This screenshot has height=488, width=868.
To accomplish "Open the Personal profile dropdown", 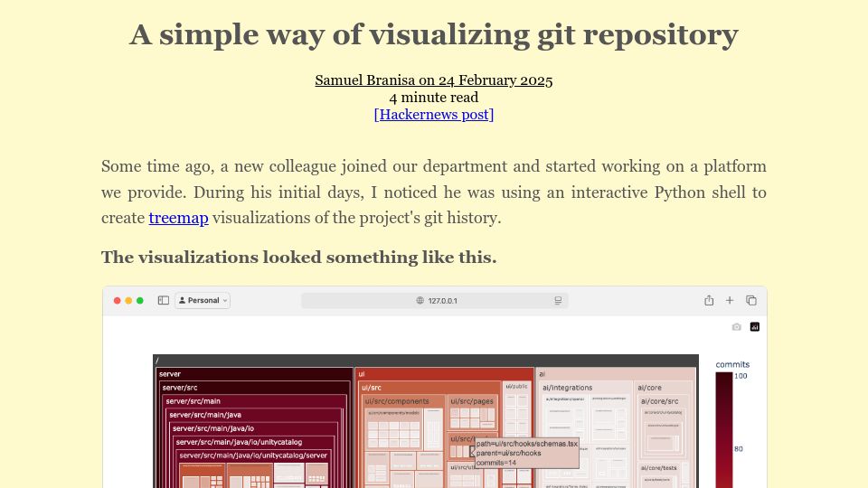I will pos(203,300).
